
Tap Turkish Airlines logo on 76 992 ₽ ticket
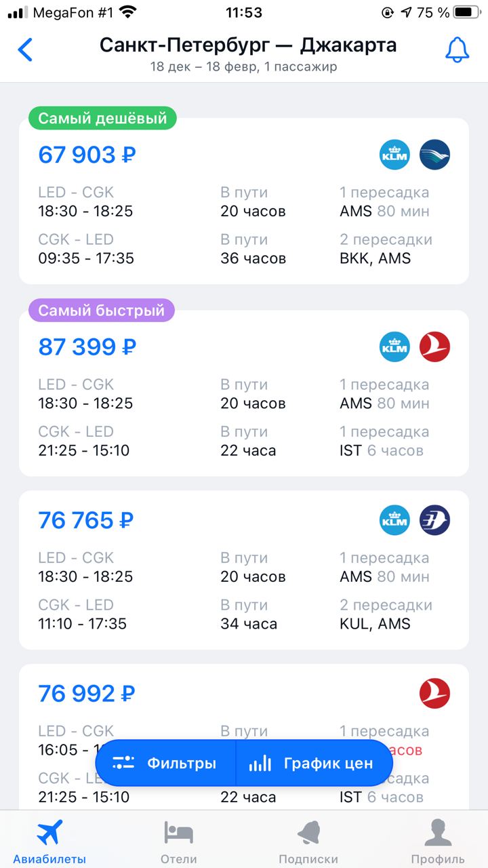pyautogui.click(x=435, y=694)
